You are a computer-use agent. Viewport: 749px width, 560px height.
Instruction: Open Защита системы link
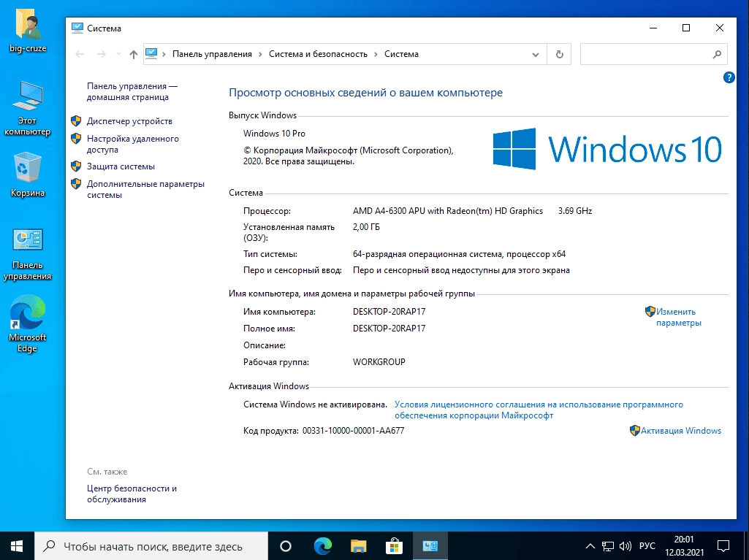121,166
